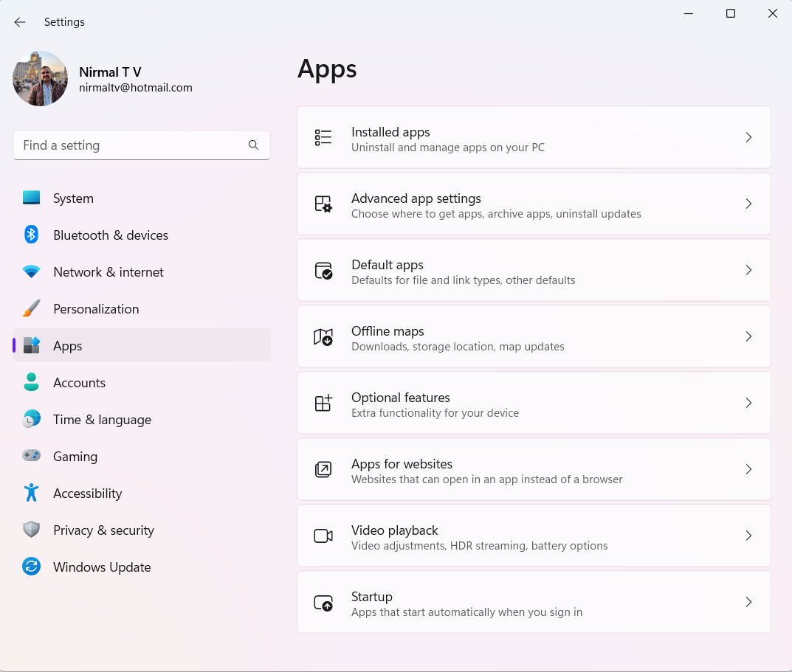Image resolution: width=792 pixels, height=672 pixels.
Task: Click 'Apps that start automatically' description
Action: pos(466,612)
